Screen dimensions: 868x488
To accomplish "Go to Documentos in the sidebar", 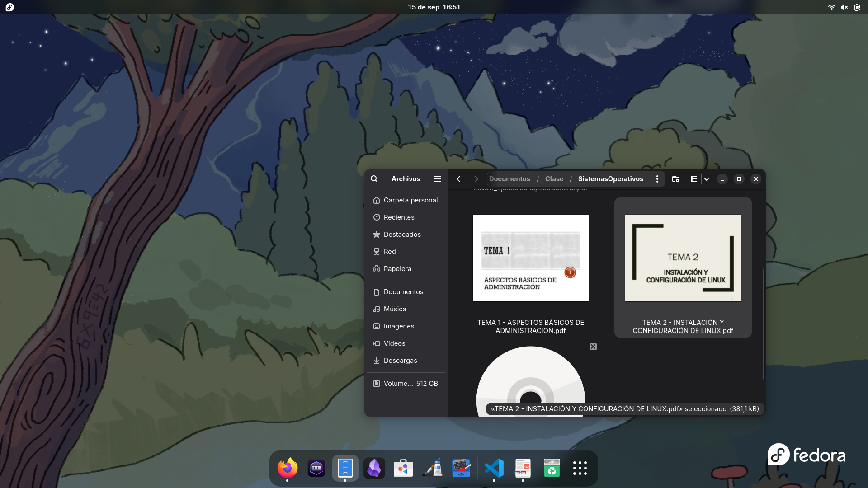I will click(x=406, y=292).
